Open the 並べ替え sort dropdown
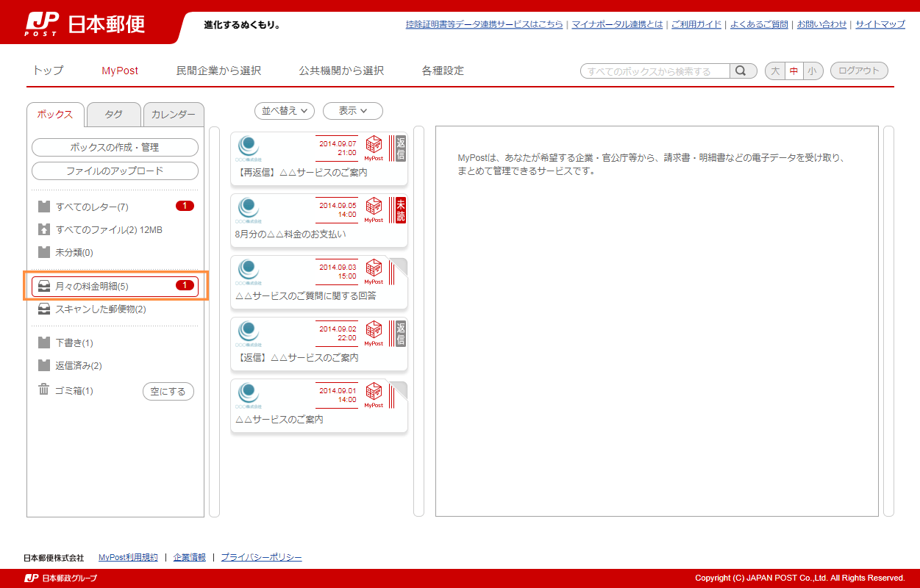 [x=285, y=111]
